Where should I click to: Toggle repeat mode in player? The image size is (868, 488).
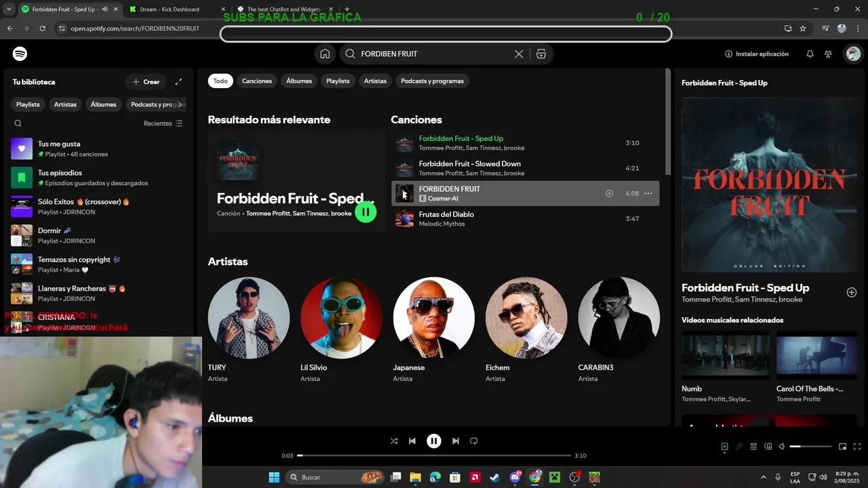474,441
